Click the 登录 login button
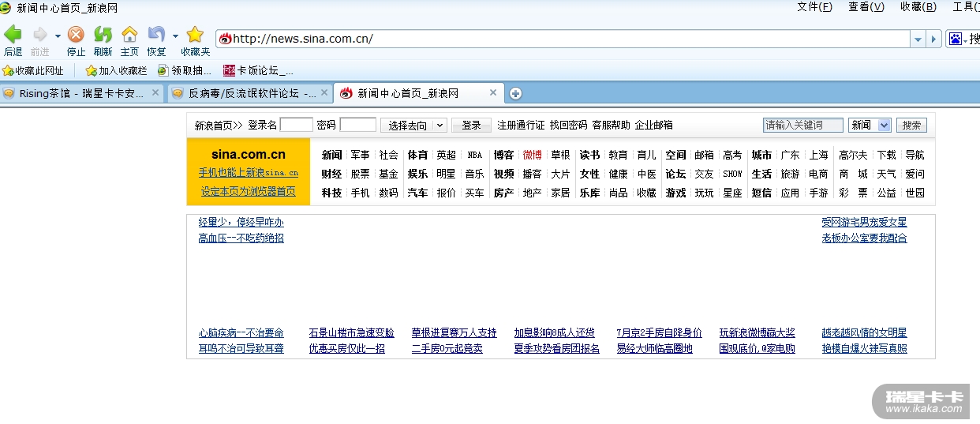Screen dimensions: 980x424 point(471,125)
